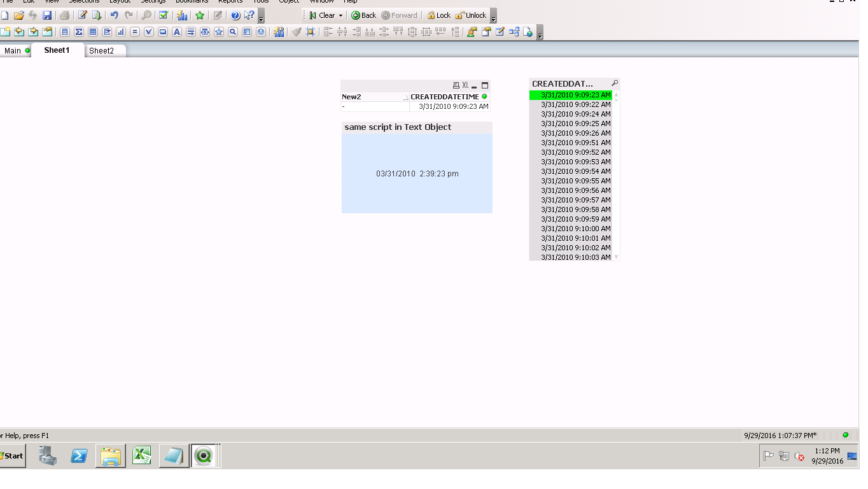Create a text object A icon
The width and height of the screenshot is (868, 489).
pos(176,32)
